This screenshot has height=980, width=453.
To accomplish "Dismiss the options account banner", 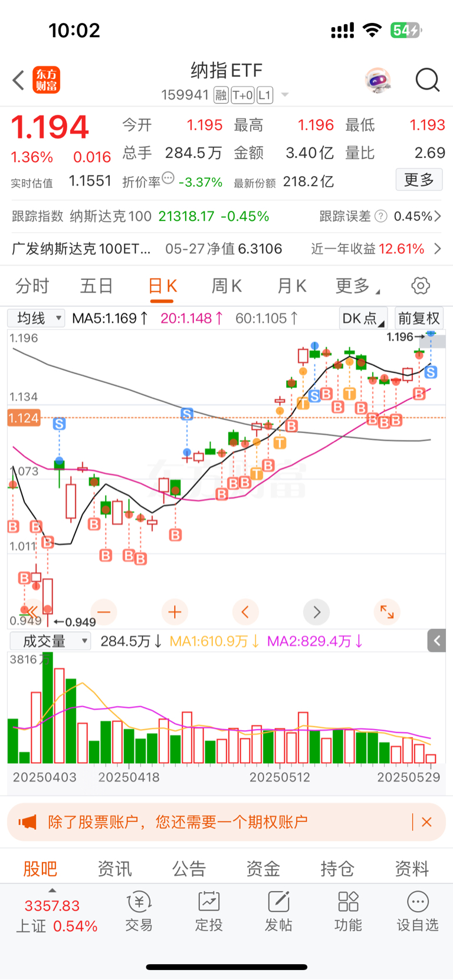I will [426, 821].
